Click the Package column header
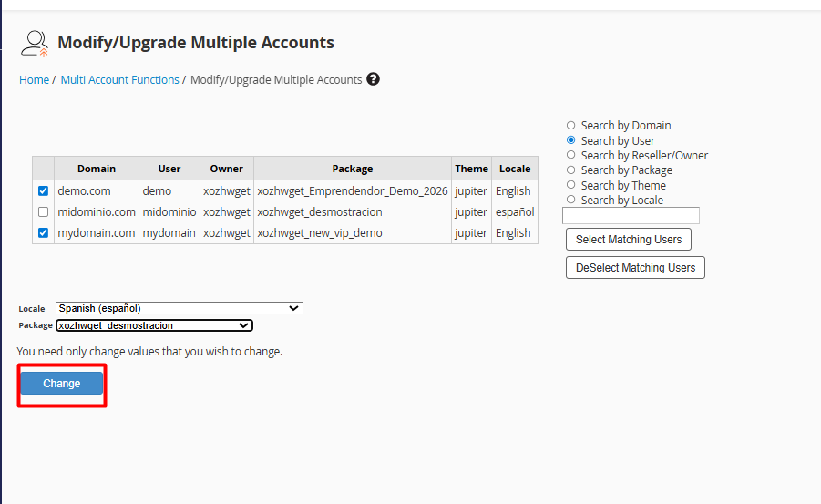 (353, 169)
